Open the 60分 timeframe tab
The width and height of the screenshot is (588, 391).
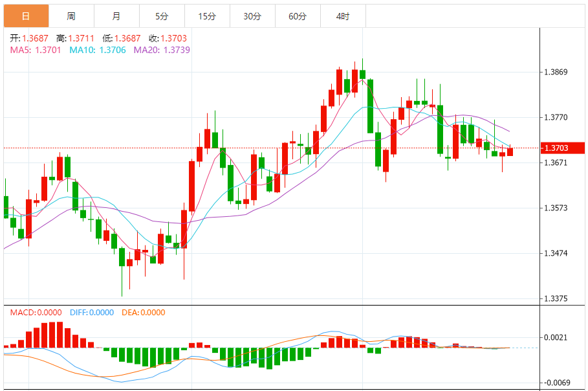coord(298,16)
